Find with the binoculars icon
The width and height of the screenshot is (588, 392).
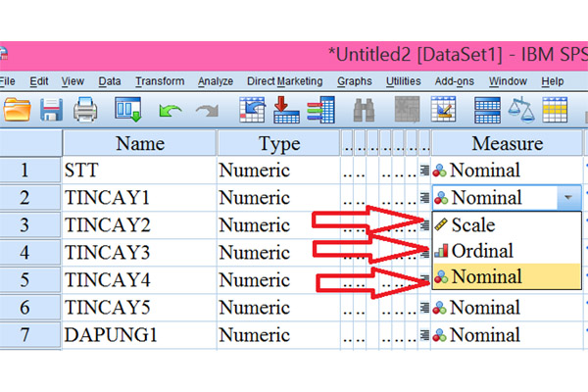(x=364, y=110)
